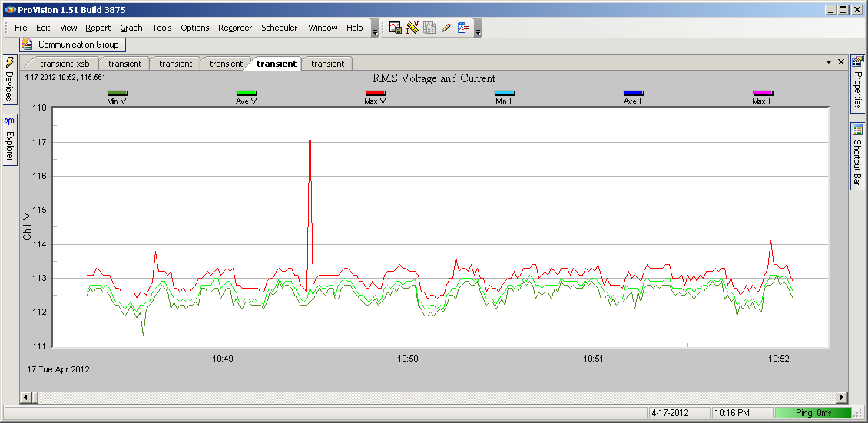The image size is (868, 423).
Task: Open the Shortcut Bar side panel
Action: point(857,156)
